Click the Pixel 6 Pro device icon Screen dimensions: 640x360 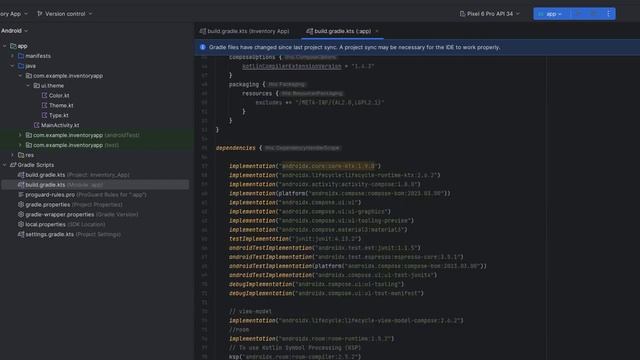pyautogui.click(x=462, y=14)
